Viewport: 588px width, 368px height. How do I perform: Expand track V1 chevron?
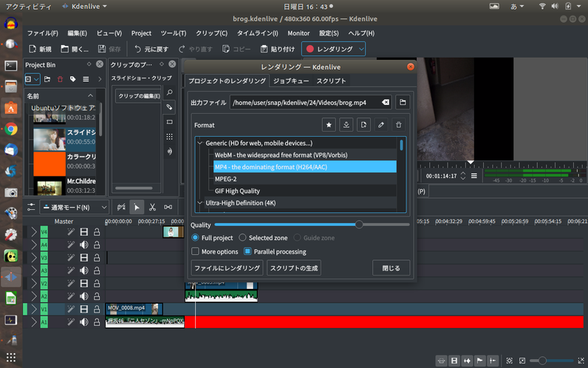[x=34, y=309]
